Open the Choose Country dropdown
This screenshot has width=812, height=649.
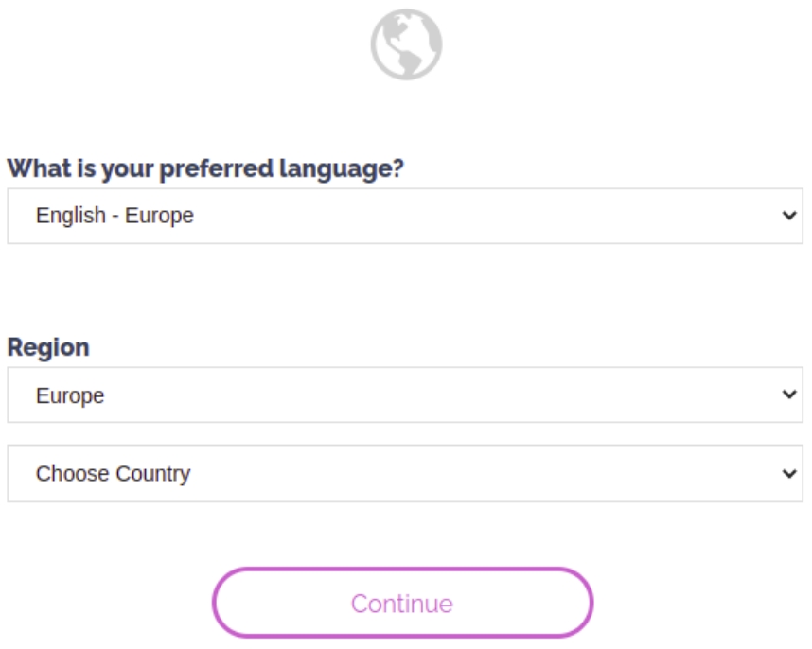pyautogui.click(x=405, y=473)
